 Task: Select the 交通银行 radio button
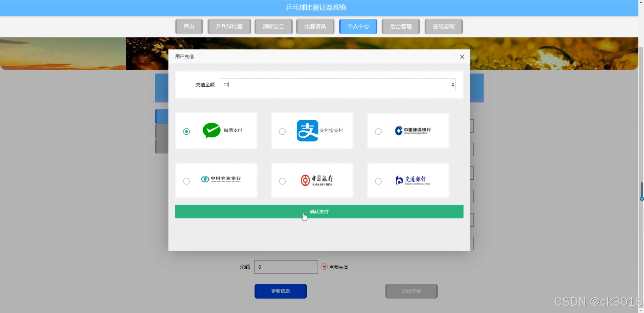378,181
